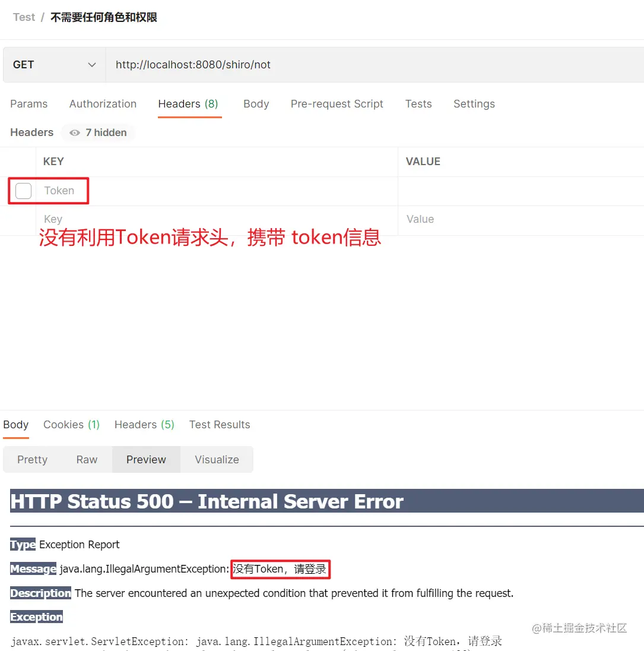Click the VALUE column header

(x=423, y=162)
